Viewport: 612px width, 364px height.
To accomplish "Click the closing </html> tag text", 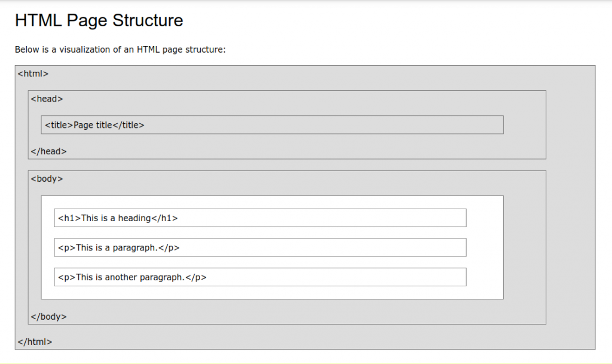I will [35, 342].
